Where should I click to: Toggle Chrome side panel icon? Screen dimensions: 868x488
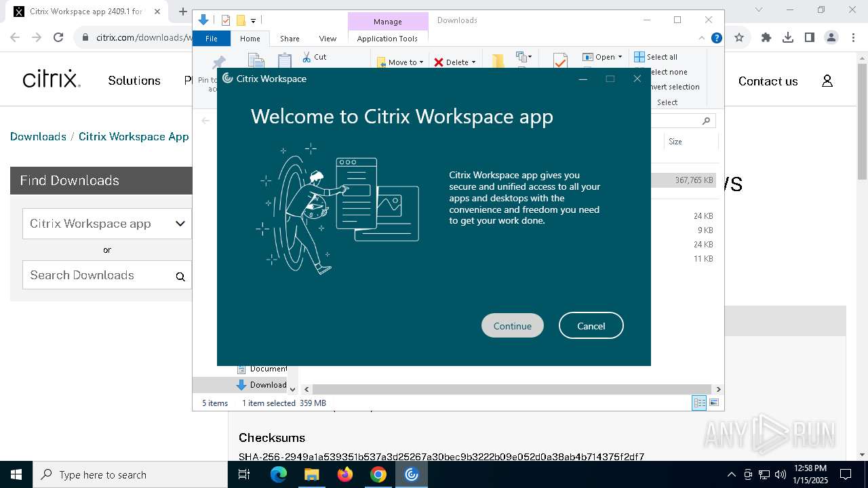[x=809, y=37]
